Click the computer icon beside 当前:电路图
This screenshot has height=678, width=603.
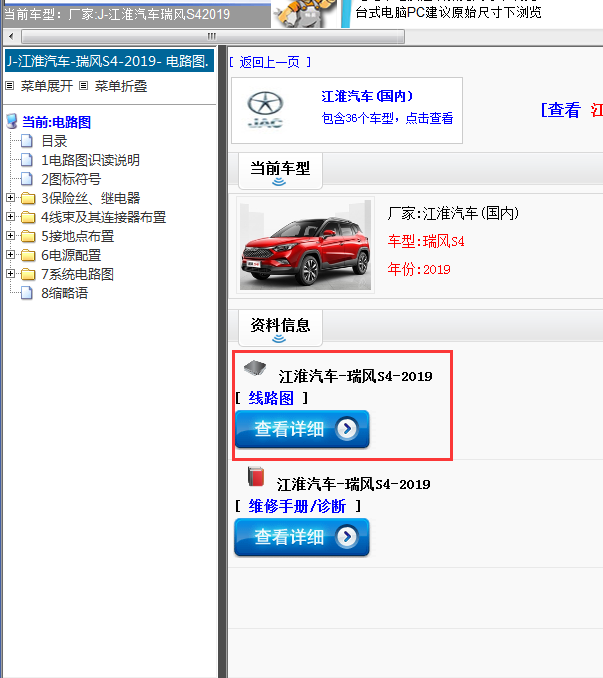pyautogui.click(x=12, y=122)
